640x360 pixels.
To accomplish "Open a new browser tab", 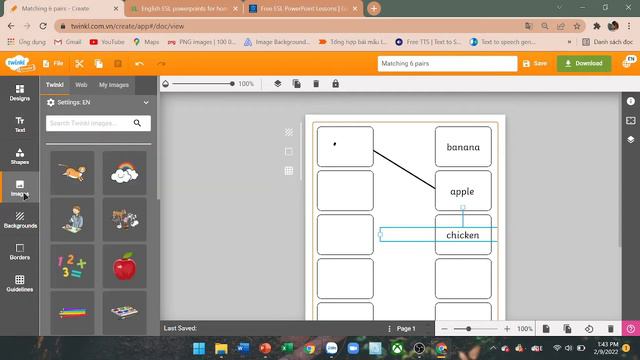I will click(373, 9).
